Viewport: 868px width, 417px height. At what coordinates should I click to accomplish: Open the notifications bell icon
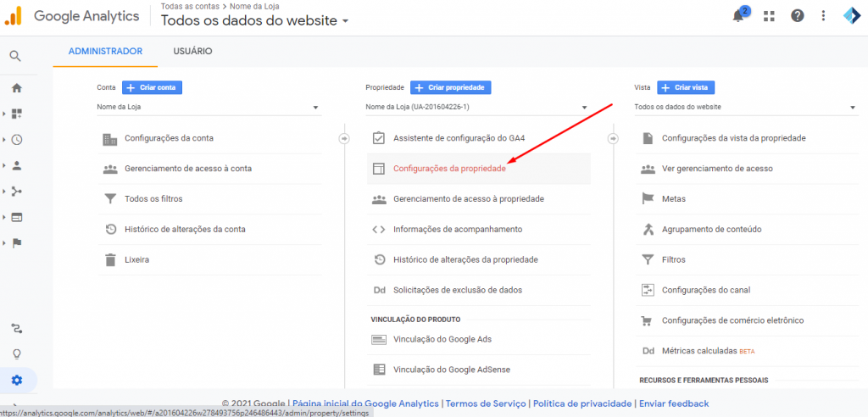(738, 15)
